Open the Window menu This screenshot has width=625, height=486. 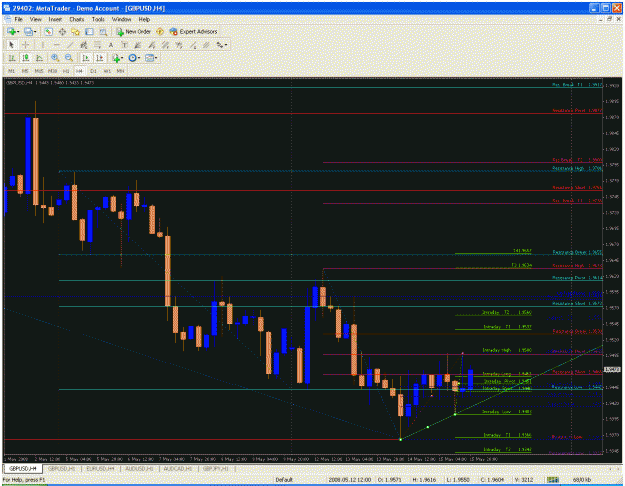click(121, 19)
